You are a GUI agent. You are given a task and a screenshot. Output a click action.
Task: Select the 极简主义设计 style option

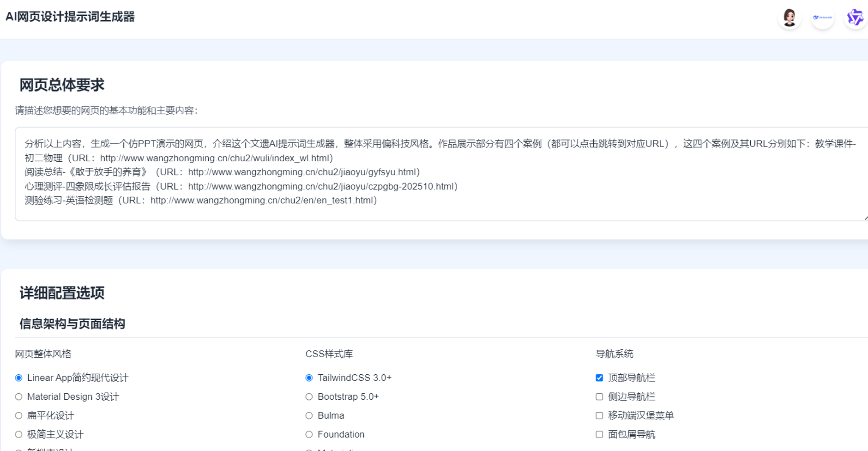pyautogui.click(x=18, y=434)
